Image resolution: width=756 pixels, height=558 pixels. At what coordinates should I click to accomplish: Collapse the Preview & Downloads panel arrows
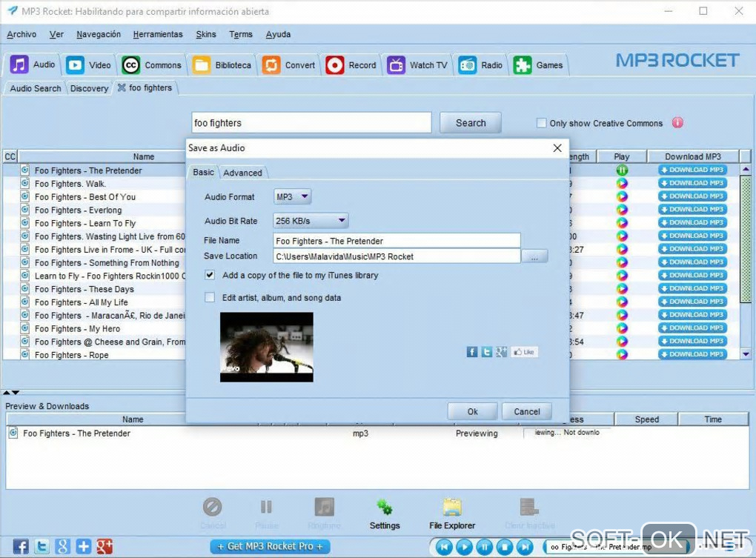[11, 393]
